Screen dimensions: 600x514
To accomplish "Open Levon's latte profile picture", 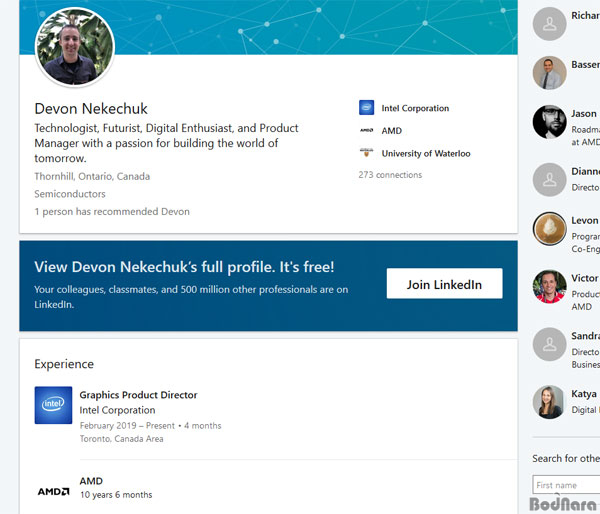I will (549, 228).
